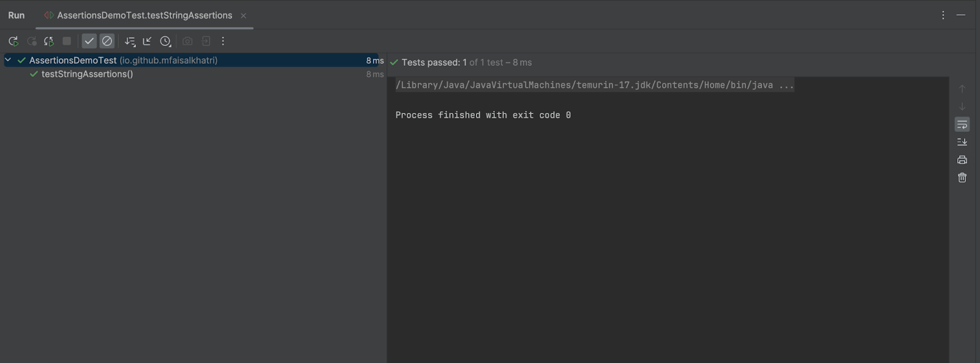Screen dimensions: 980x363
Task: Open the Test History clock icon
Action: 164,41
